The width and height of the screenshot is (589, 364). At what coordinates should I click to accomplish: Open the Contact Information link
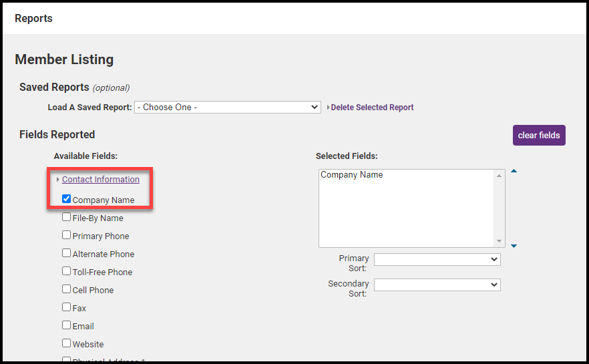click(x=101, y=180)
